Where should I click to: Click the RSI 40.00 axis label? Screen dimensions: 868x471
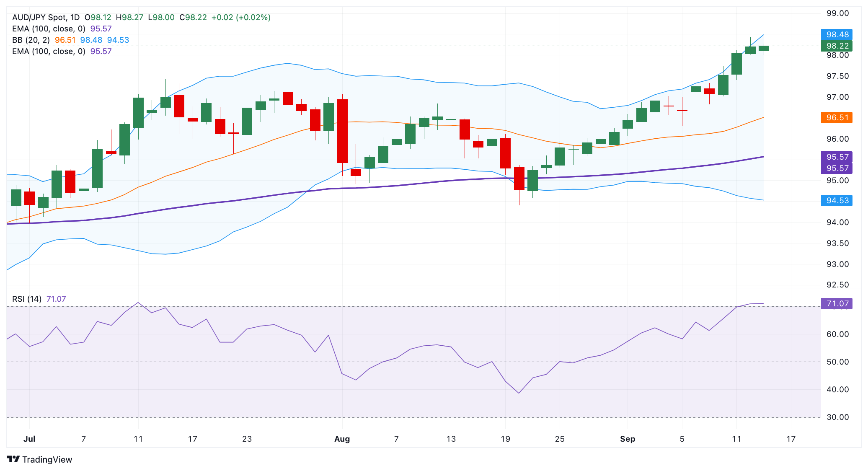coord(837,390)
